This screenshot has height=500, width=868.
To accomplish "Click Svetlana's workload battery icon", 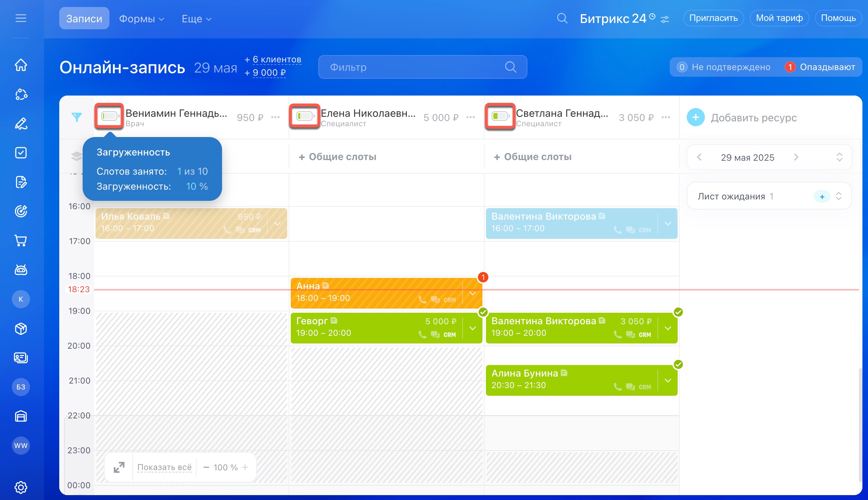I will click(x=500, y=116).
